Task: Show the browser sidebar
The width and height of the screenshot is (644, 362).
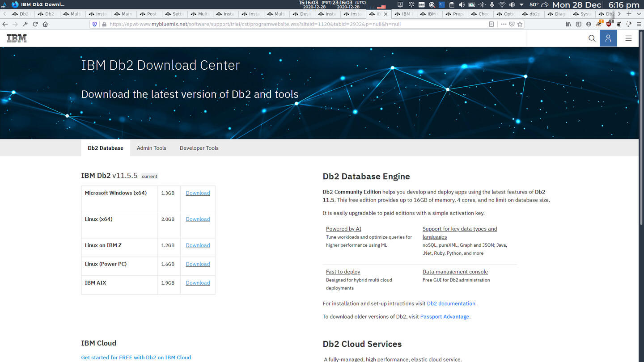Action: pos(578,24)
